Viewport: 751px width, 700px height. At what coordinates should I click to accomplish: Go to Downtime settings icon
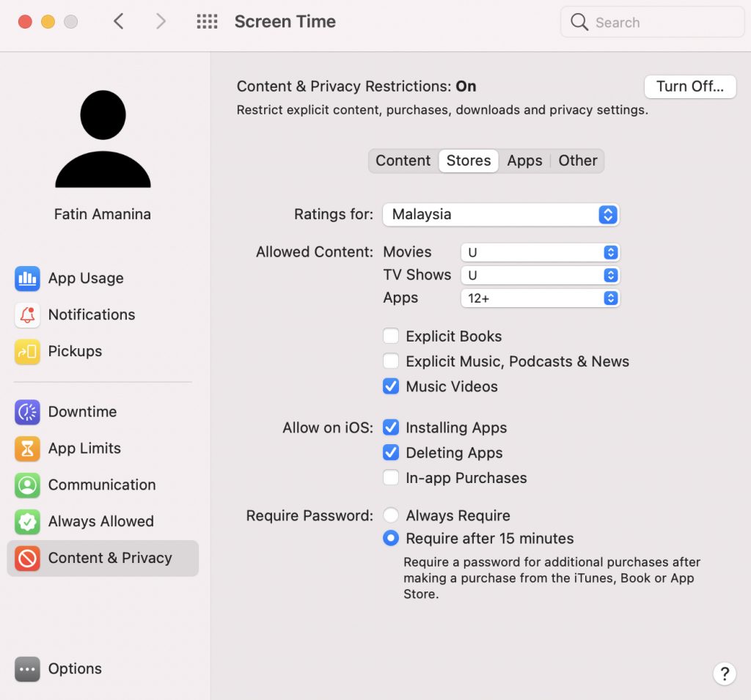[x=27, y=412]
